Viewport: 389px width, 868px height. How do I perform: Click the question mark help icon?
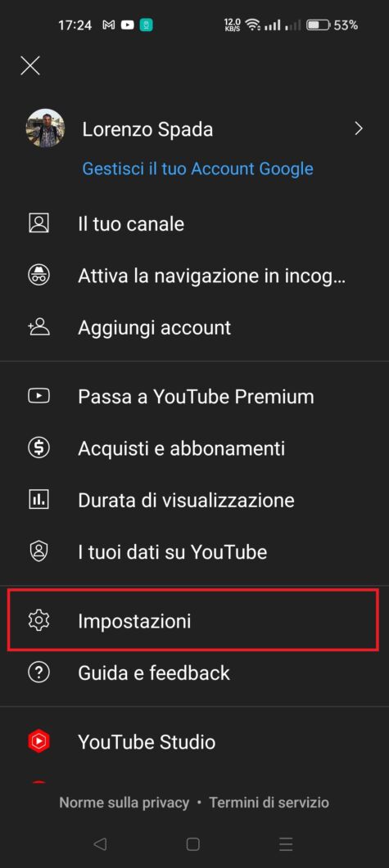point(38,672)
